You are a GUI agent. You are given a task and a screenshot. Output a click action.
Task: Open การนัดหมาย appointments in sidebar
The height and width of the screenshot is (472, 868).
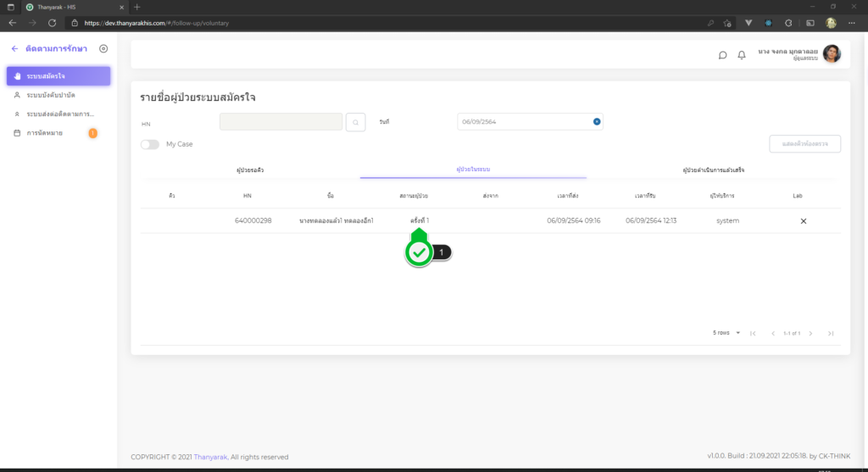44,133
